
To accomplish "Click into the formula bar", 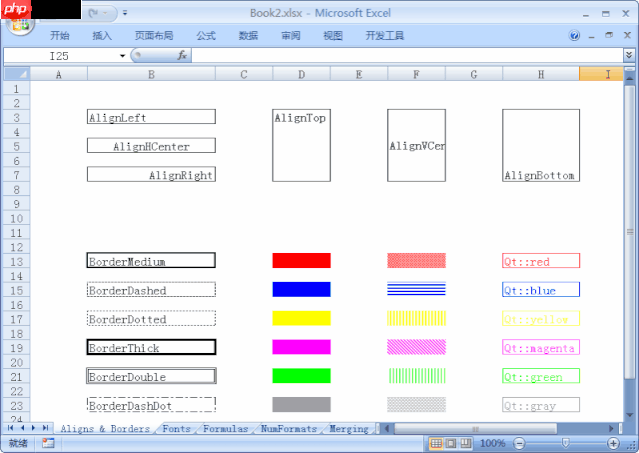I will point(407,56).
